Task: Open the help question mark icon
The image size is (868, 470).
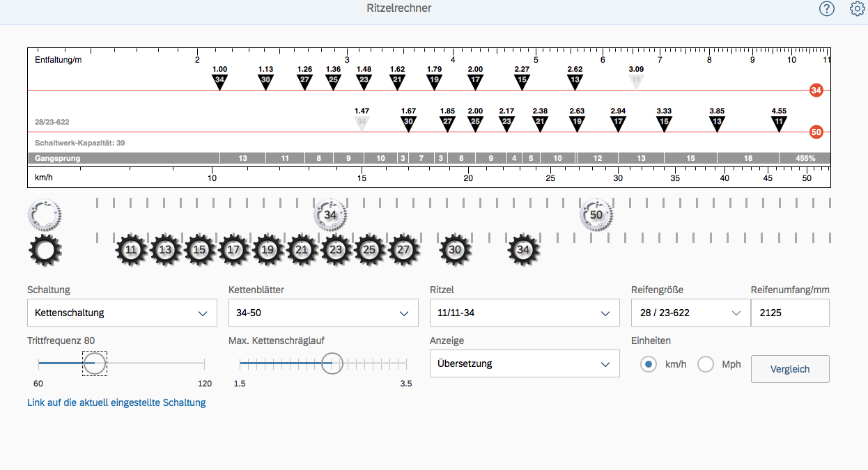Action: pyautogui.click(x=826, y=8)
